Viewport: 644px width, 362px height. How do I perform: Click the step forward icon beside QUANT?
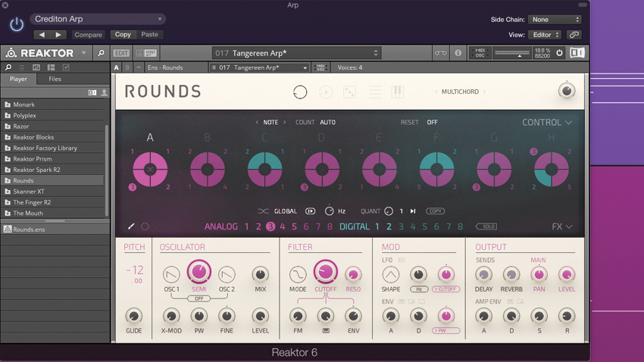click(x=413, y=211)
